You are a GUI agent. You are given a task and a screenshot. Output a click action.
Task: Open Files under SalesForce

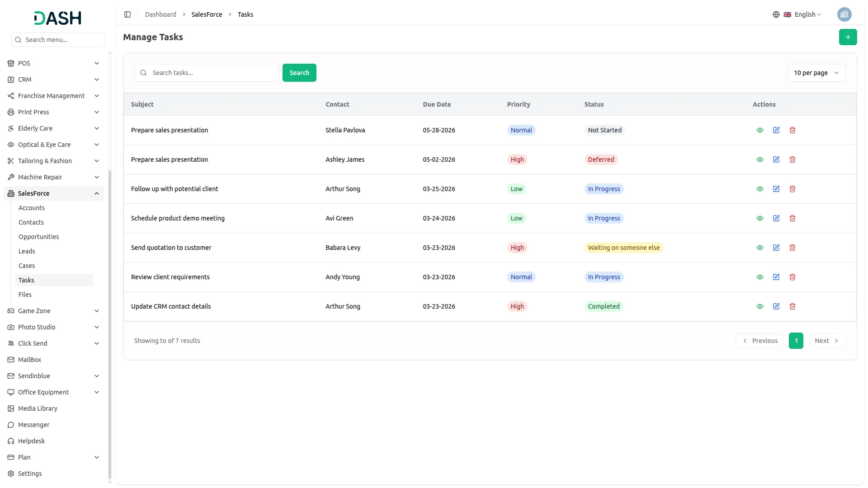click(54, 295)
